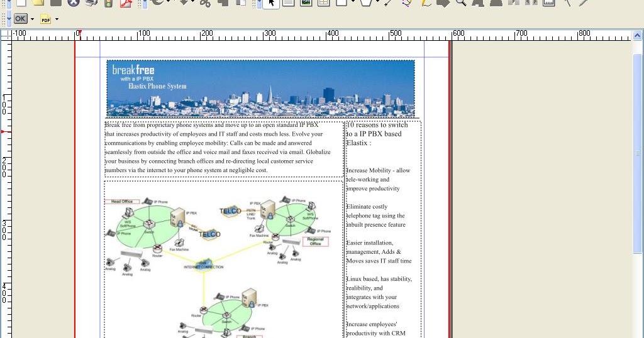Click the text 'Eliminate costly'
Image resolution: width=644 pixels, height=338 pixels.
(367, 206)
